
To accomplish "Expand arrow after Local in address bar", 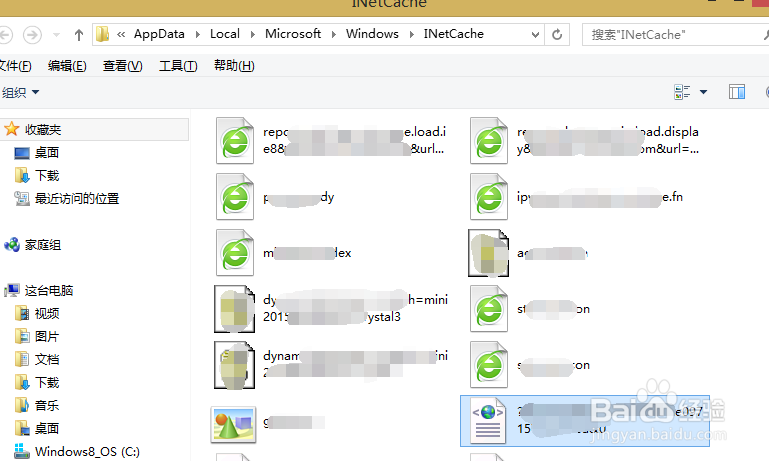I will click(253, 34).
